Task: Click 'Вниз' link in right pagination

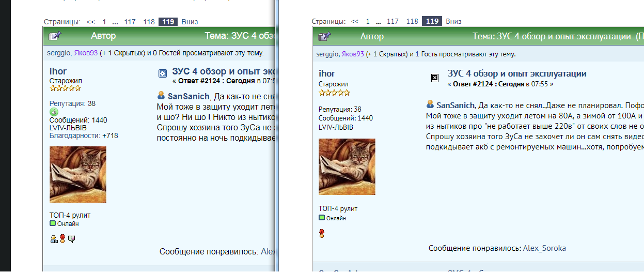Action: point(453,21)
